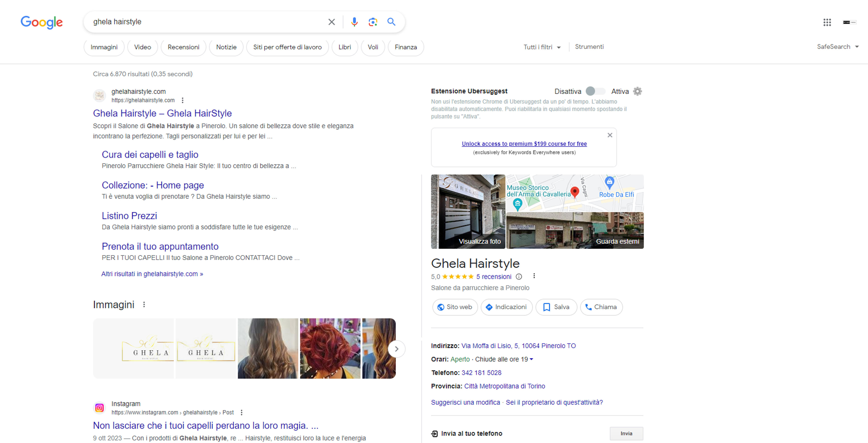
Task: Click the blue search magnifier icon
Action: tap(391, 22)
